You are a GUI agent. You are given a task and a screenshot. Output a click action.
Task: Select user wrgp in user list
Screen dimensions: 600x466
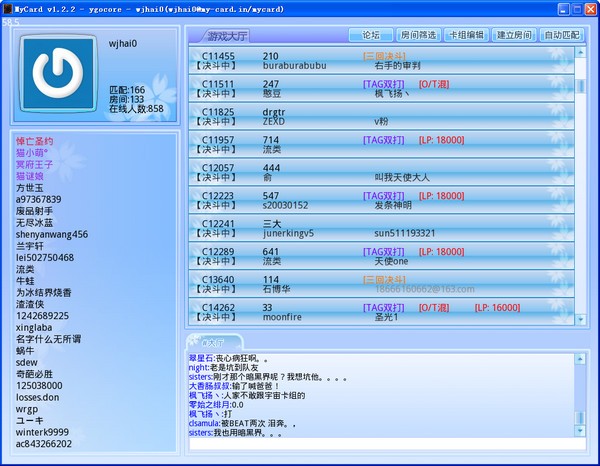point(27,409)
